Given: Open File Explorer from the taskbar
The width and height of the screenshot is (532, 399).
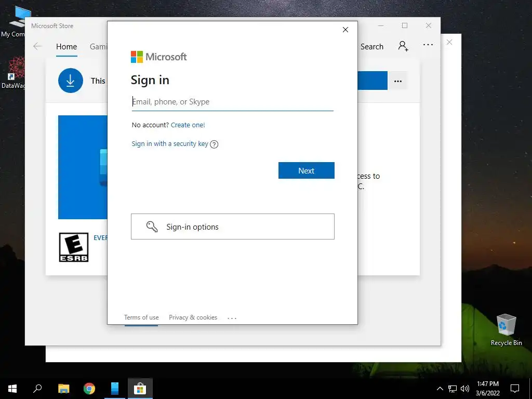Looking at the screenshot, I should [x=64, y=389].
